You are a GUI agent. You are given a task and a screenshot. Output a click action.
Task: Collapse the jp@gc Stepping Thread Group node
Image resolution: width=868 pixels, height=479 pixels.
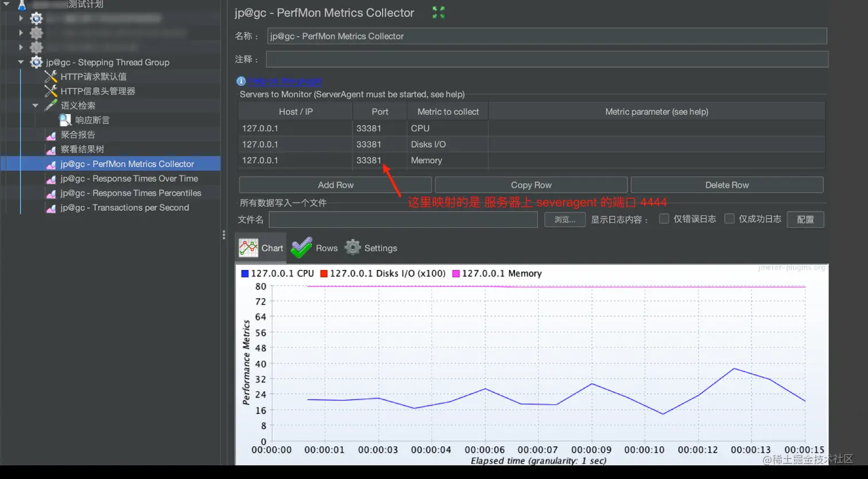[x=21, y=62]
